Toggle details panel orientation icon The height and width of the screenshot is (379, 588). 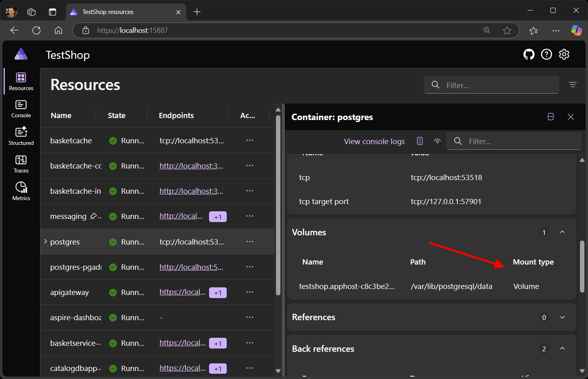click(x=551, y=117)
